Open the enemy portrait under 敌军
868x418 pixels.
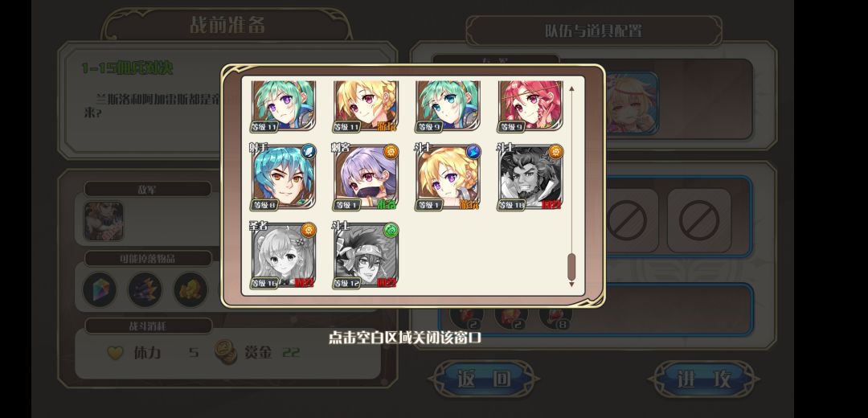[x=104, y=221]
